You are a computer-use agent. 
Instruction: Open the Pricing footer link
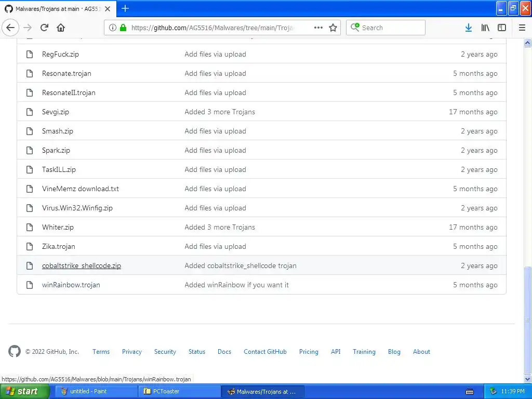click(309, 352)
